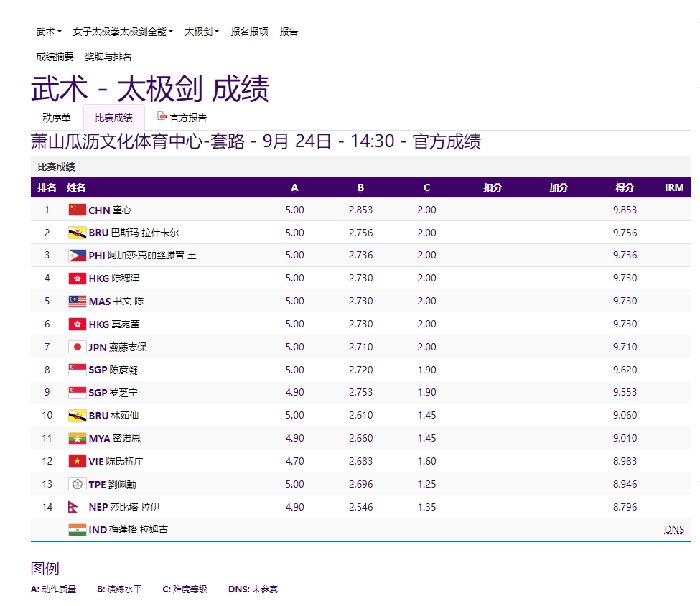
Task: Click the India flag in the DNS row
Action: click(77, 530)
